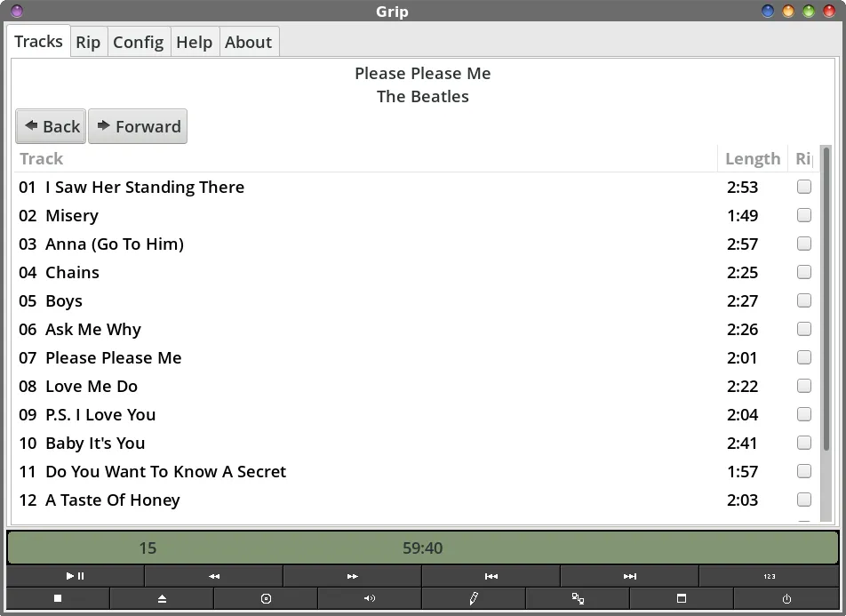Click the fast forward button
The width and height of the screenshot is (846, 616).
pos(352,576)
